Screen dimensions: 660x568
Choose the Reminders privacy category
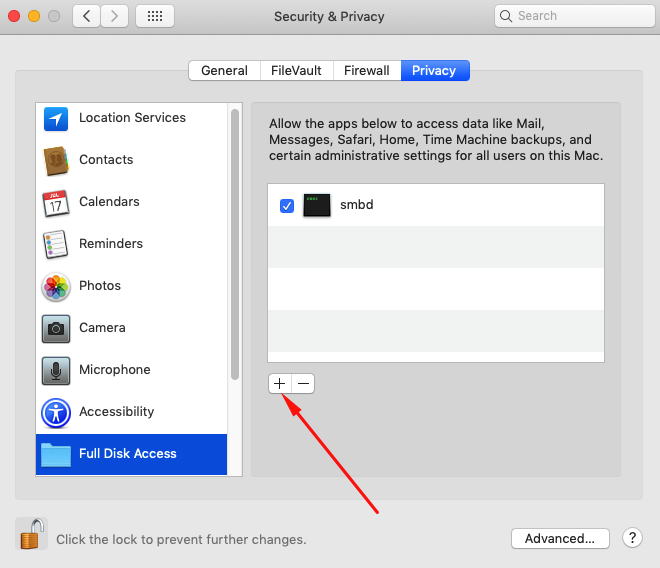click(x=110, y=244)
